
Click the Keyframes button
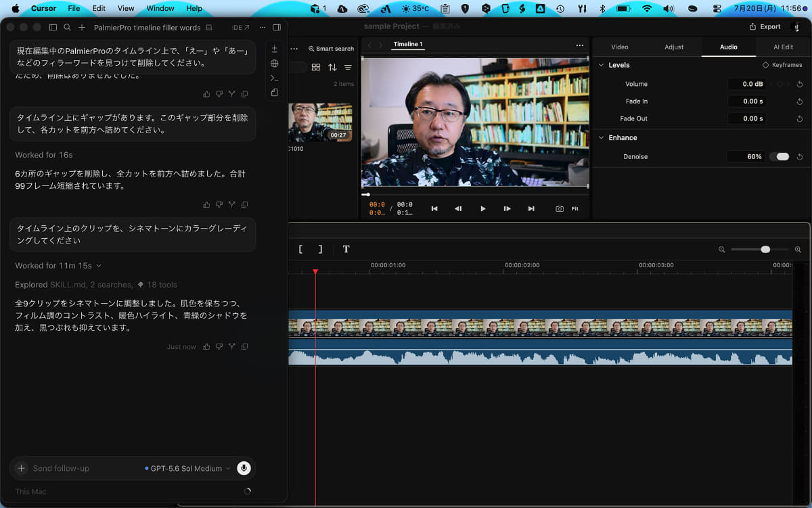782,65
